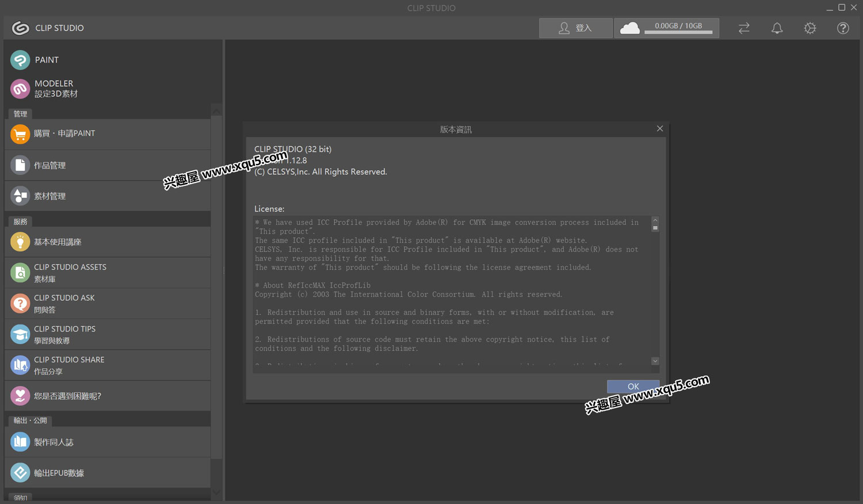Click sidebar scroll down arrow
Viewport: 863px width, 504px height.
point(216,492)
